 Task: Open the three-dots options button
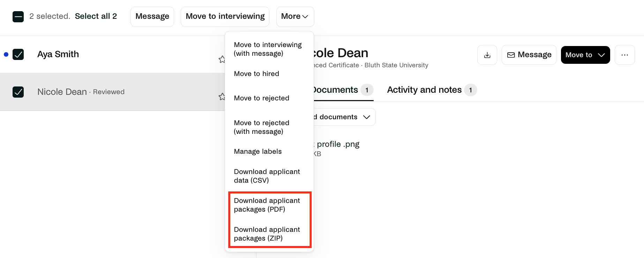[x=624, y=55]
